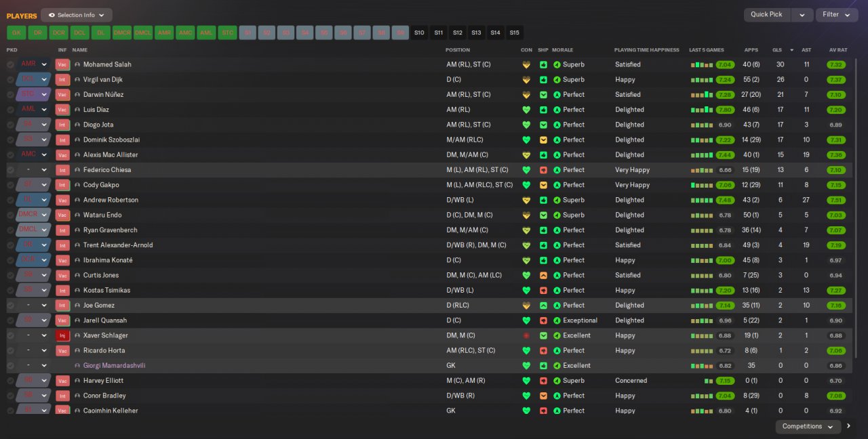
Task: Click the condition heart icon for Harvey Elliott
Action: [x=526, y=381]
